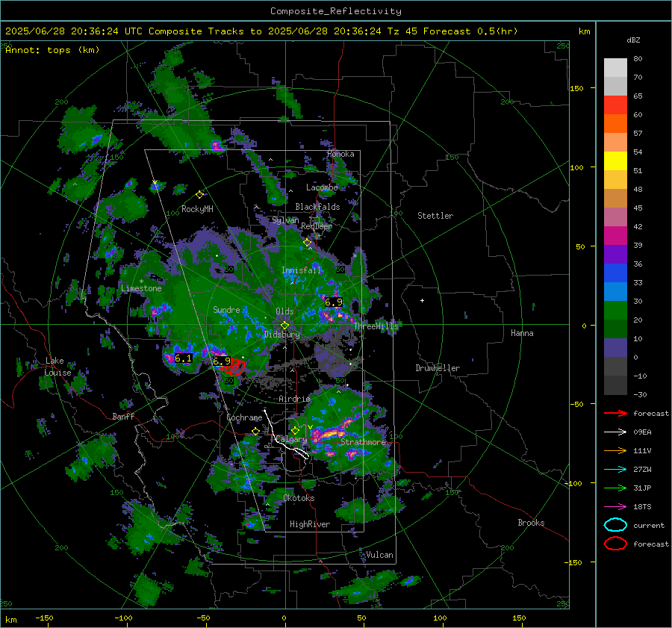Click the Airdrie label
Viewport: 672px width, 628px height.
tap(294, 399)
